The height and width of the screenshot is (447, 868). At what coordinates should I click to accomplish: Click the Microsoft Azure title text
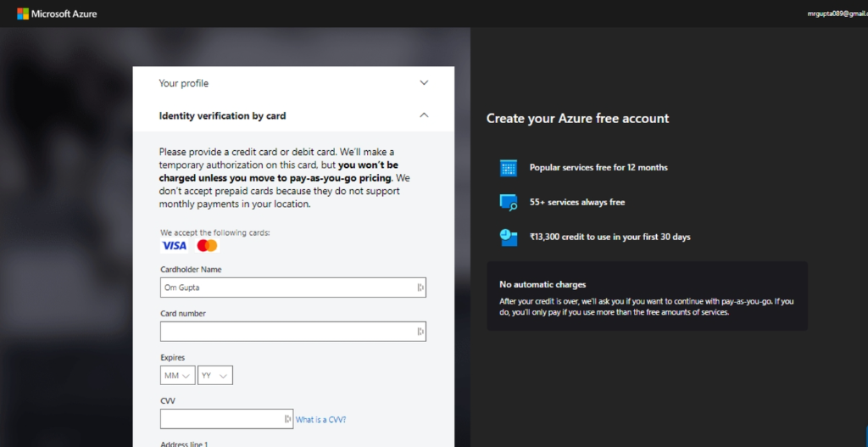(x=64, y=14)
